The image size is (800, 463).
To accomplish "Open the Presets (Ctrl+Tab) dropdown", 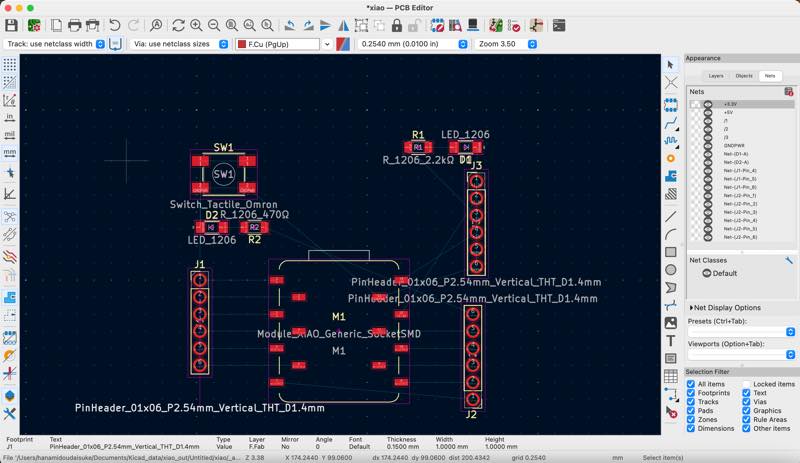I will coord(741,332).
